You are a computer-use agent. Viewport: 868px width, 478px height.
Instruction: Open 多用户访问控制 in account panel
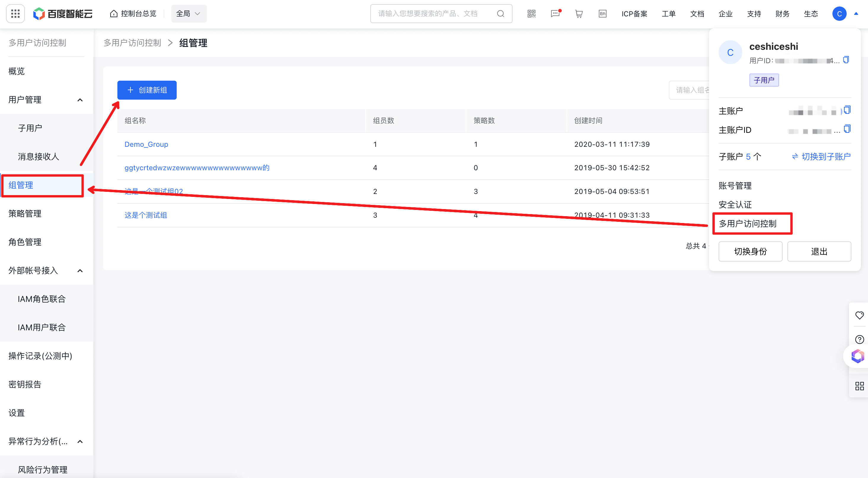point(748,224)
